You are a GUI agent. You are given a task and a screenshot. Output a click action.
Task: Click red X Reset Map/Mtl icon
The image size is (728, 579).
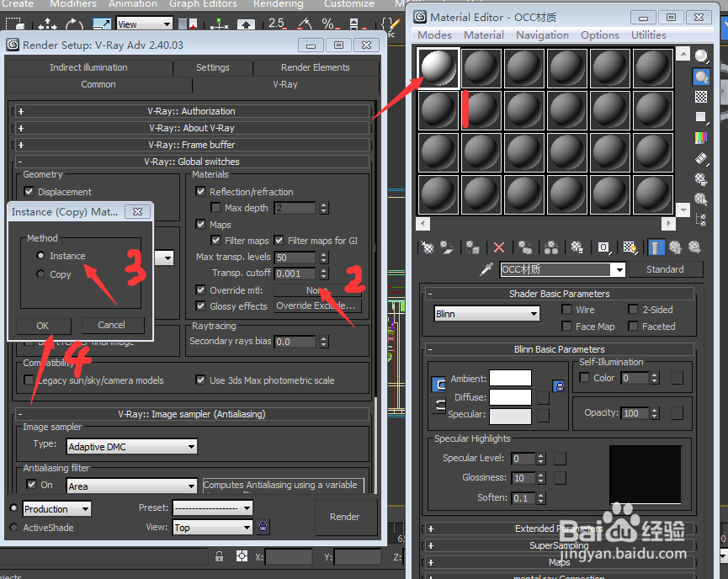tap(499, 247)
